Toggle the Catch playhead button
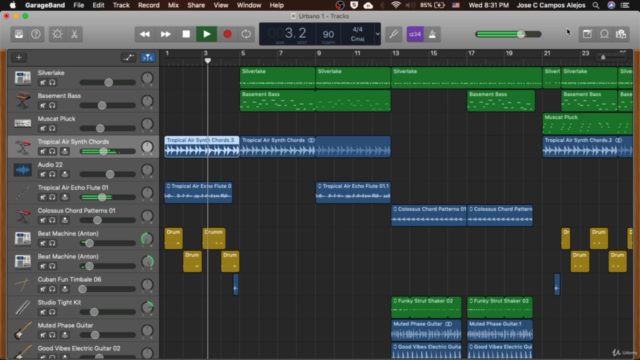Image resolution: width=640 pixels, height=360 pixels. (147, 58)
